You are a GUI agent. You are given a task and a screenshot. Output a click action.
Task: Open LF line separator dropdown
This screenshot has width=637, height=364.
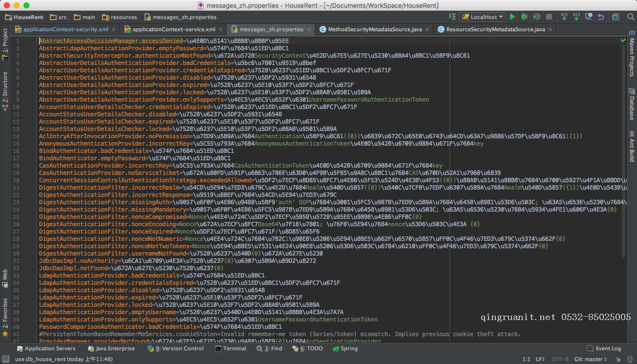click(541, 359)
